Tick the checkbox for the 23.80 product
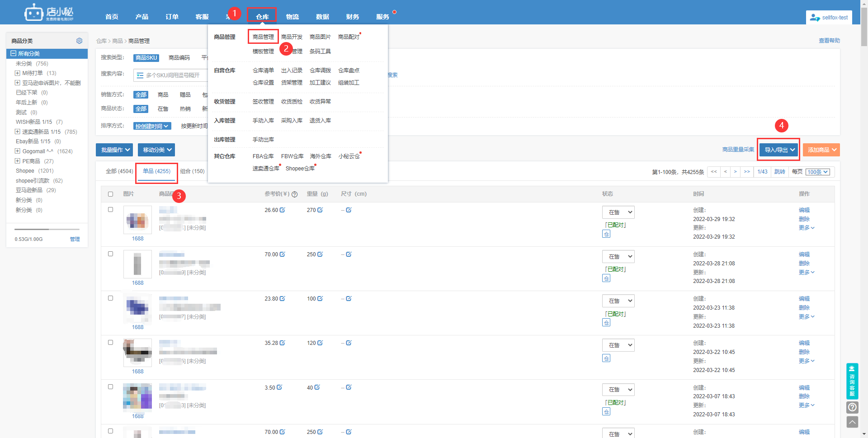Image resolution: width=868 pixels, height=438 pixels. coord(110,298)
